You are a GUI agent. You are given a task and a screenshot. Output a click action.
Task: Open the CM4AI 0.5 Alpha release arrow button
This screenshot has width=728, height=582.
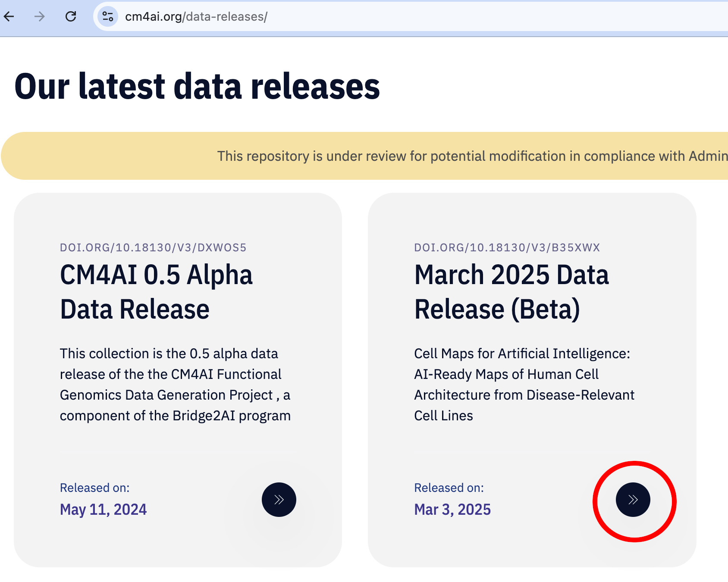pos(279,500)
